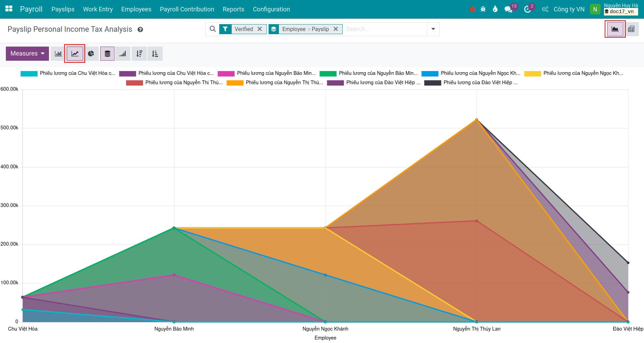The image size is (644, 343).
Task: Switch to the pivot table view
Action: [x=632, y=29]
